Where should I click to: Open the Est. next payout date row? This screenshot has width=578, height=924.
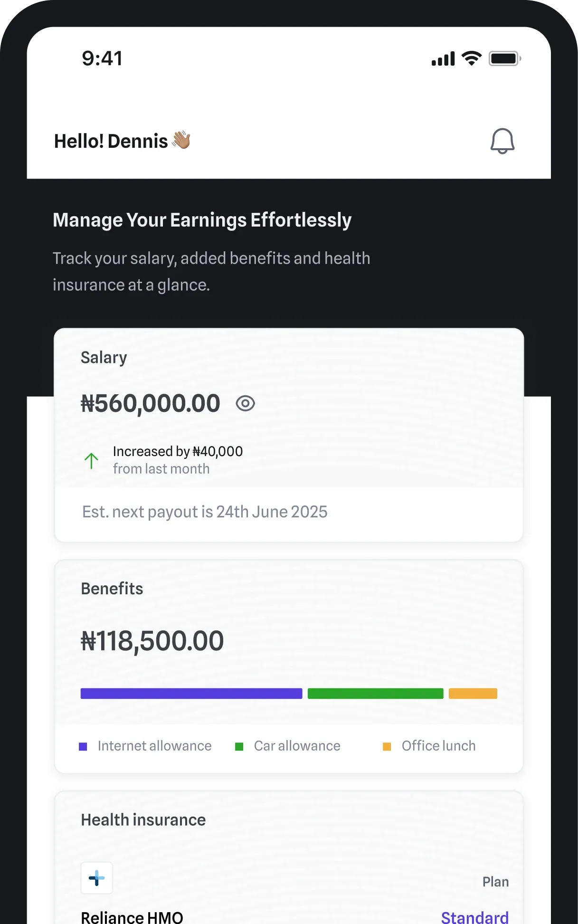(x=205, y=512)
